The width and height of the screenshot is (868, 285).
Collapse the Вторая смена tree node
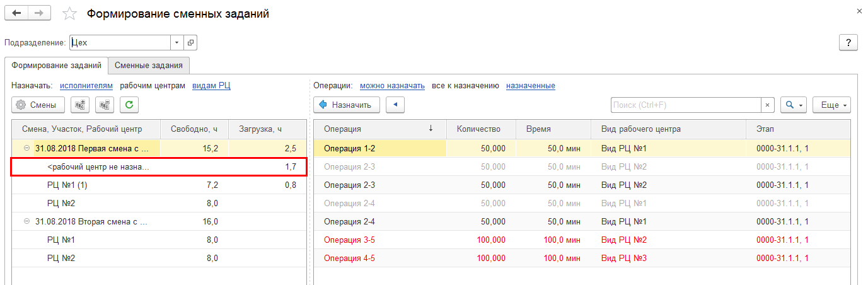click(x=26, y=222)
